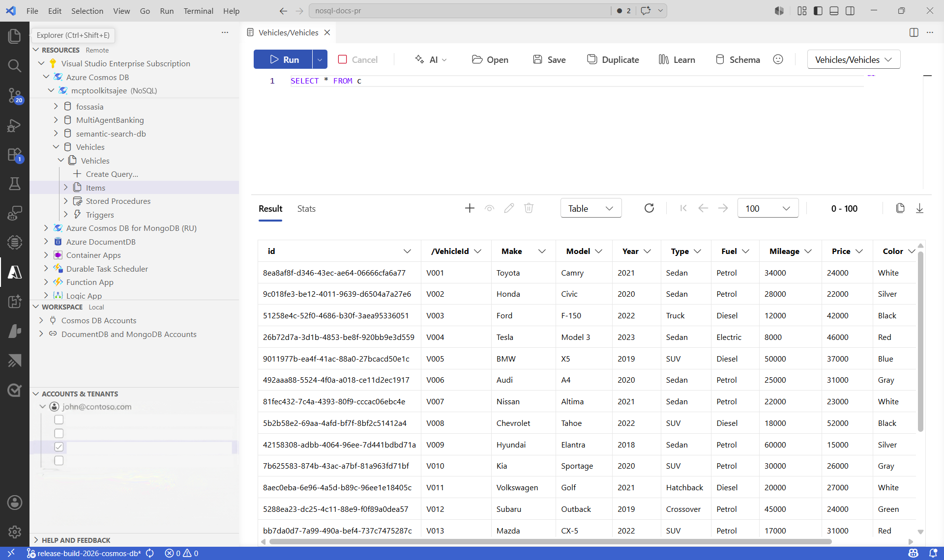Refresh the query results
Screen dimensions: 944x560
tap(649, 208)
